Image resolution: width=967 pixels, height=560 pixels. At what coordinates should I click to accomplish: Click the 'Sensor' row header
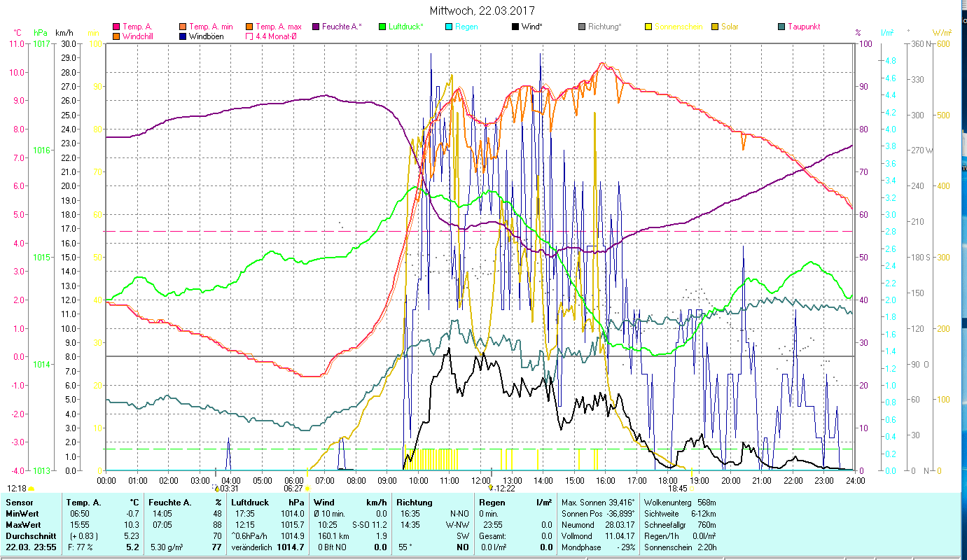point(18,503)
